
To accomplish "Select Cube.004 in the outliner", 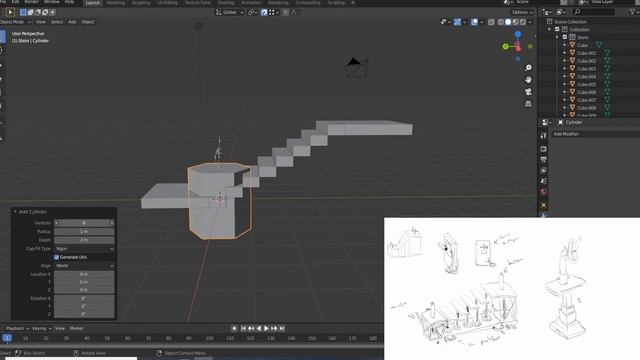I will tap(587, 77).
